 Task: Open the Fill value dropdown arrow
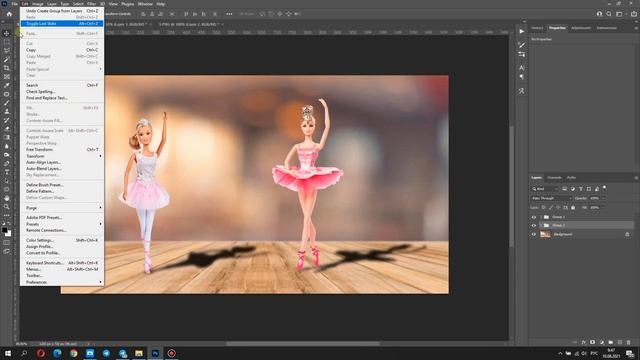coord(603,208)
